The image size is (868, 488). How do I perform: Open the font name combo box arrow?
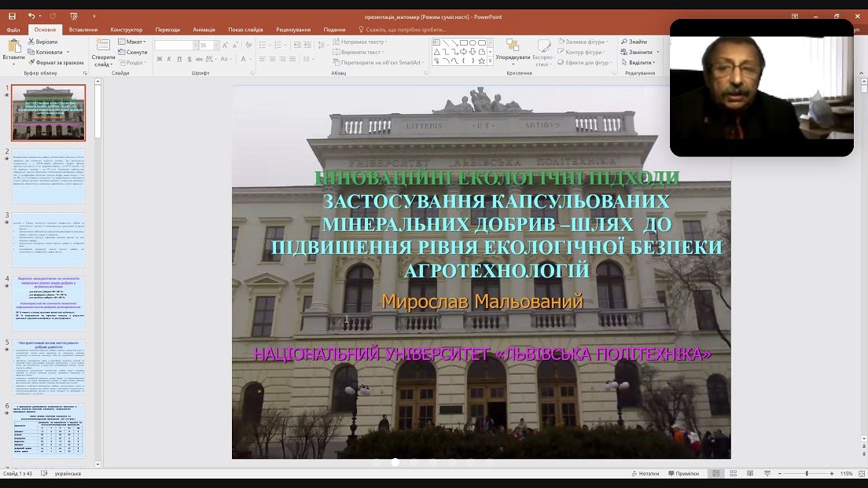coord(195,46)
